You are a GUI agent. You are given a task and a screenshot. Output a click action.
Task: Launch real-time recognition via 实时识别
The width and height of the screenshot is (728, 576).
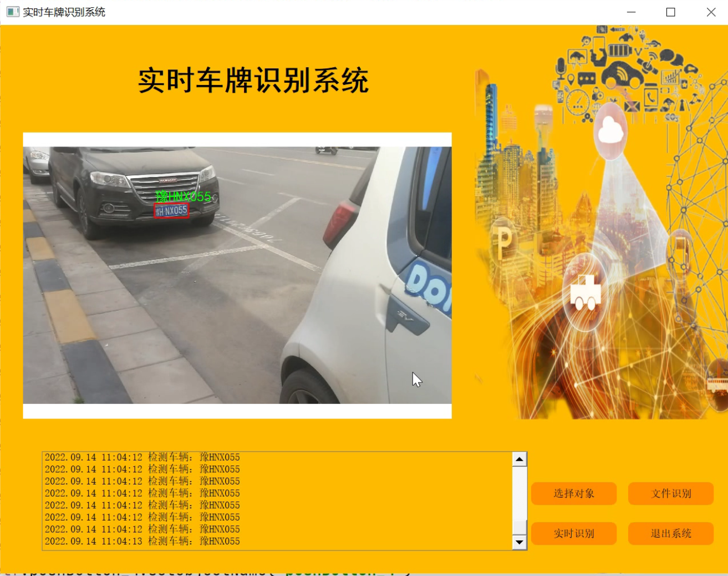574,533
